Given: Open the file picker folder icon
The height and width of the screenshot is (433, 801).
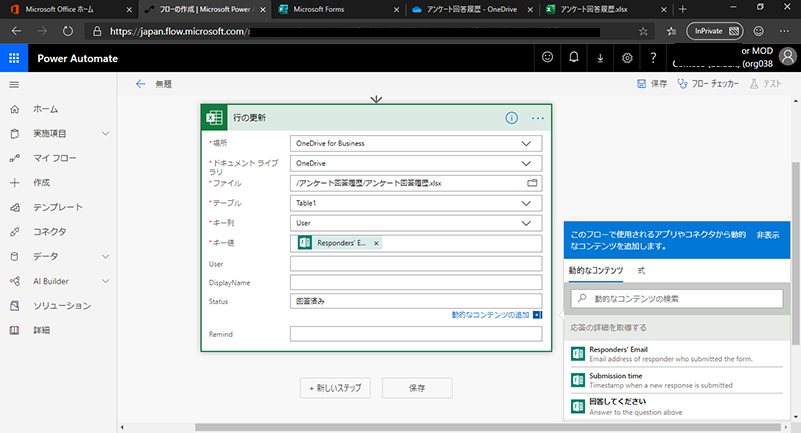Looking at the screenshot, I should tap(532, 183).
